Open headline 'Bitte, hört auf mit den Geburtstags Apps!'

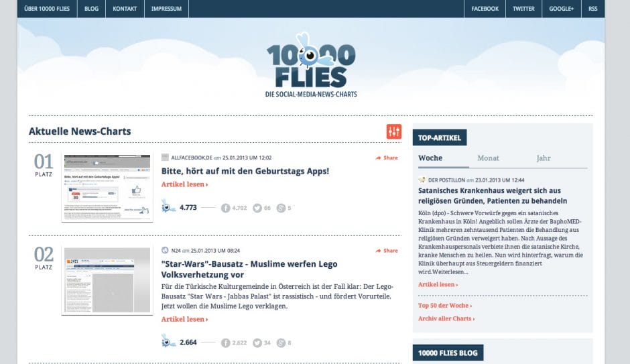(245, 171)
